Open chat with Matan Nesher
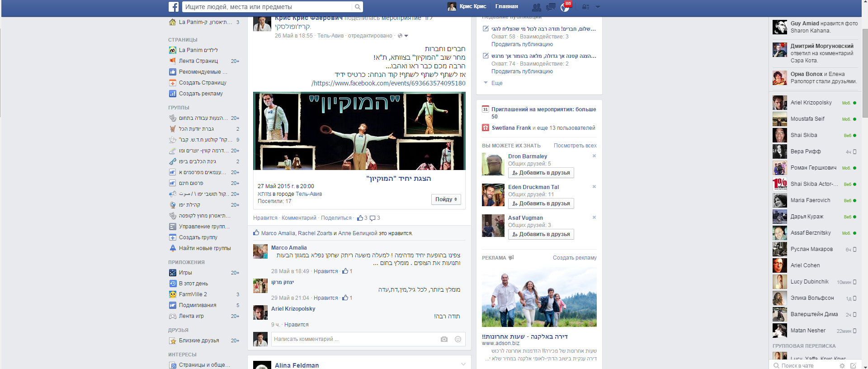868x369 pixels. (x=815, y=331)
